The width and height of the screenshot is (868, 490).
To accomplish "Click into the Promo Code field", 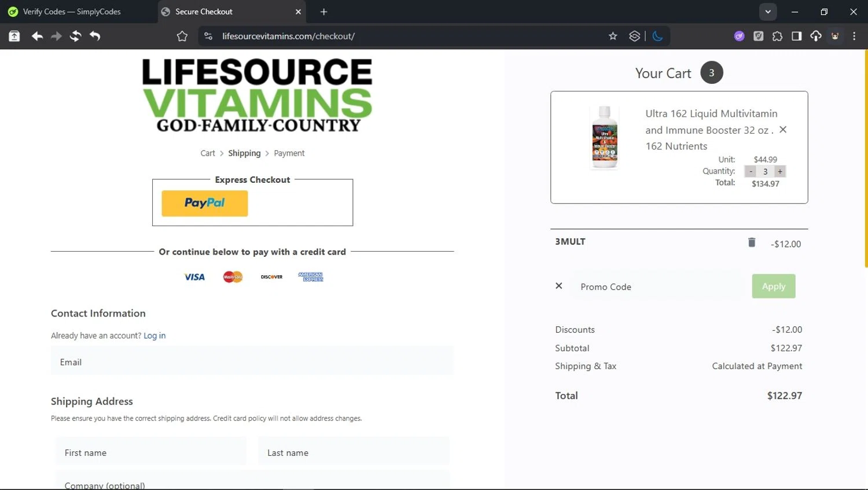I will [659, 286].
